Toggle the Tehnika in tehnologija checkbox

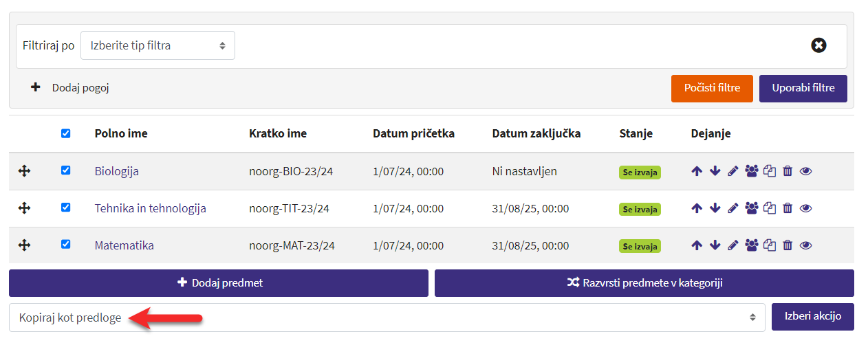[65, 208]
